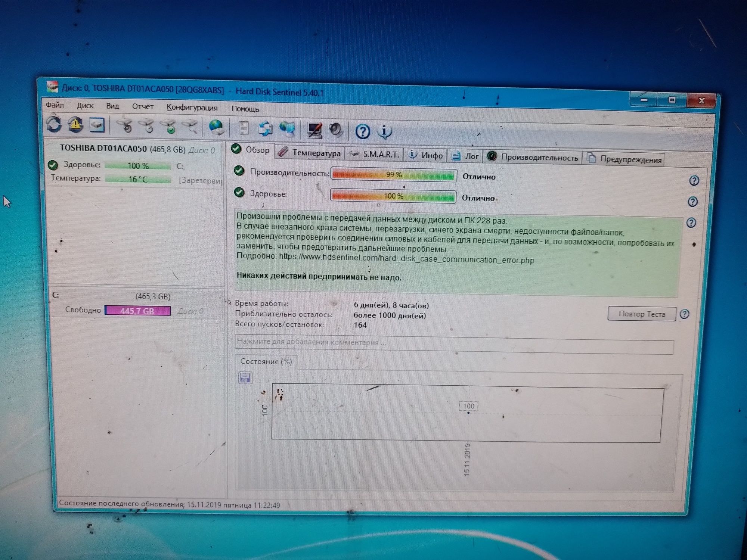
Task: Switch to the Предупреждения tab
Action: coord(624,159)
